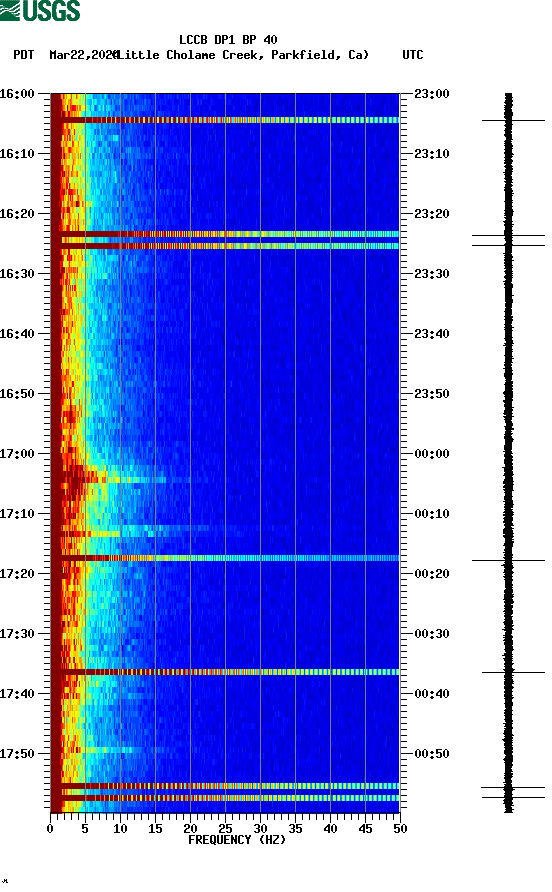
Task: Click the spectrogram band at 17:18
Action: coord(225,558)
